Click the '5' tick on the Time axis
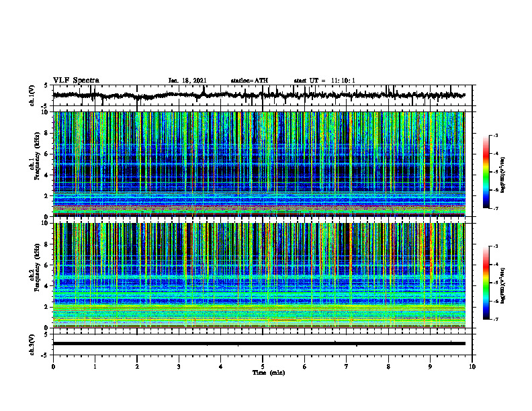Image resolution: width=532 pixels, height=411 pixels. (263, 367)
